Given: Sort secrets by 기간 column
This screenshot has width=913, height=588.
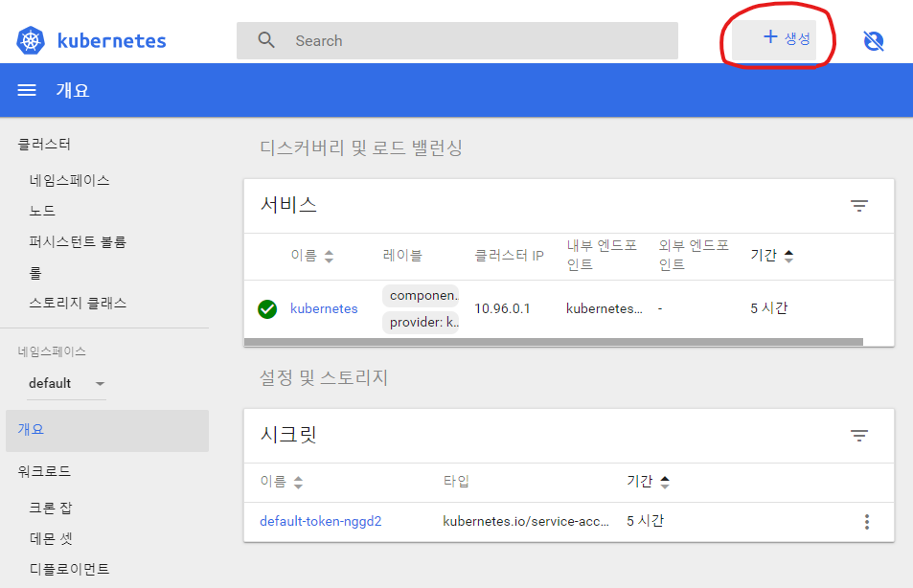Looking at the screenshot, I should coord(648,482).
